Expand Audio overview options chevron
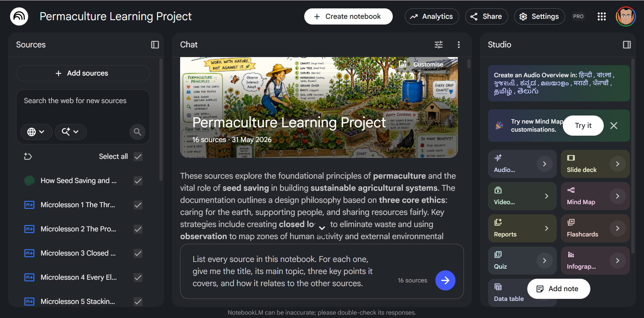This screenshot has width=644, height=318. [544, 164]
